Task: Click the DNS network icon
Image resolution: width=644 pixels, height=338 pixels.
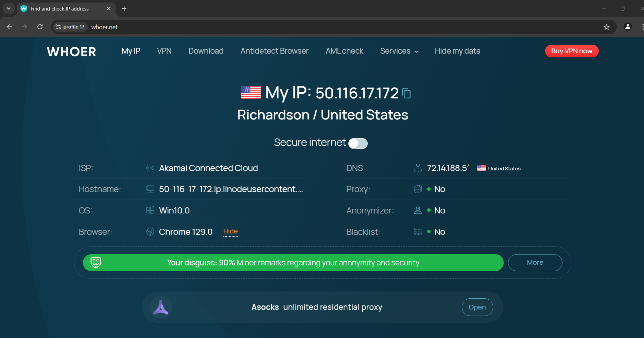Action: coord(418,168)
